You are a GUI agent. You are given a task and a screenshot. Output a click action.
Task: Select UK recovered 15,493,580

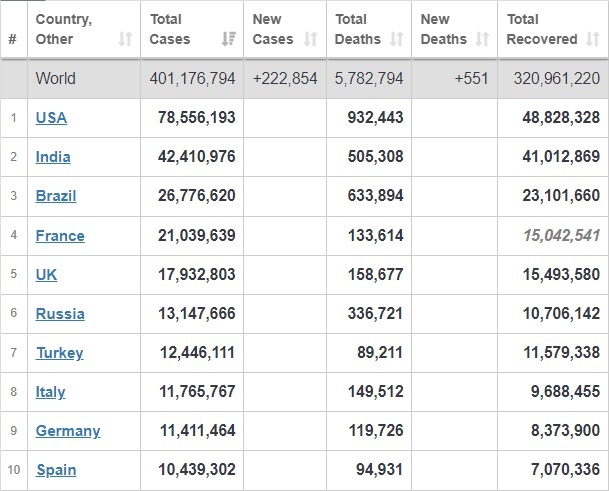pos(561,274)
